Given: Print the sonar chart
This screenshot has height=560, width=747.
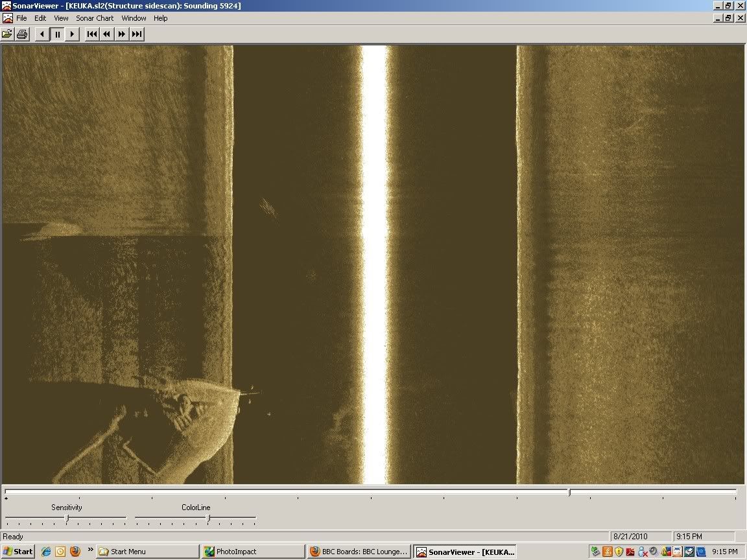Looking at the screenshot, I should point(23,34).
